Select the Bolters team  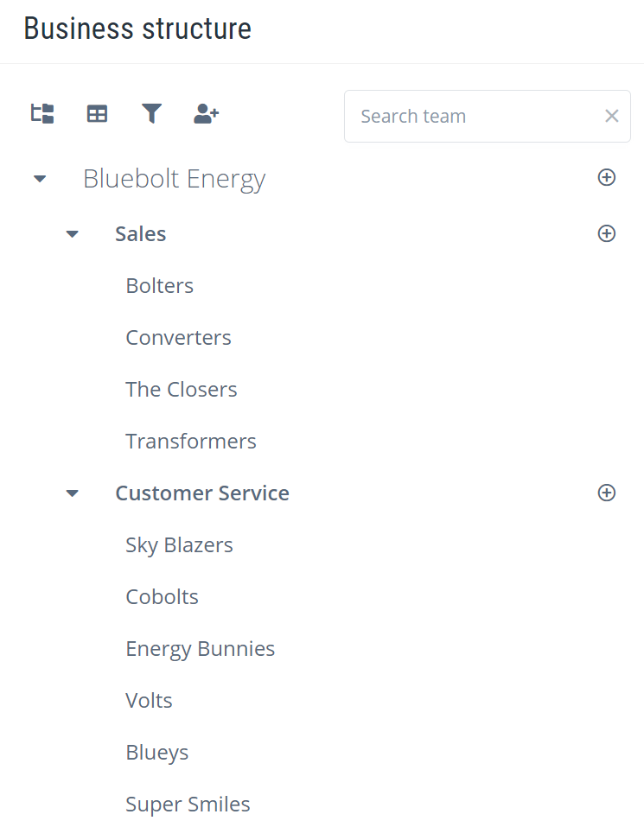point(160,286)
